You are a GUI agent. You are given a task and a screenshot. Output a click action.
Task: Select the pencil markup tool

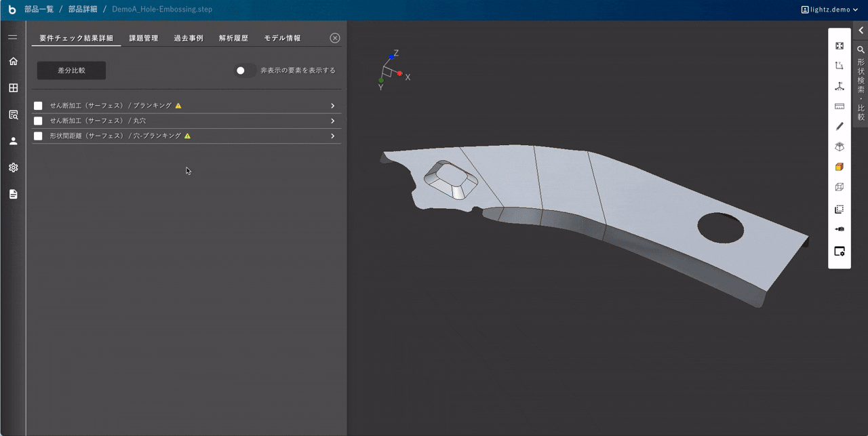[840, 126]
